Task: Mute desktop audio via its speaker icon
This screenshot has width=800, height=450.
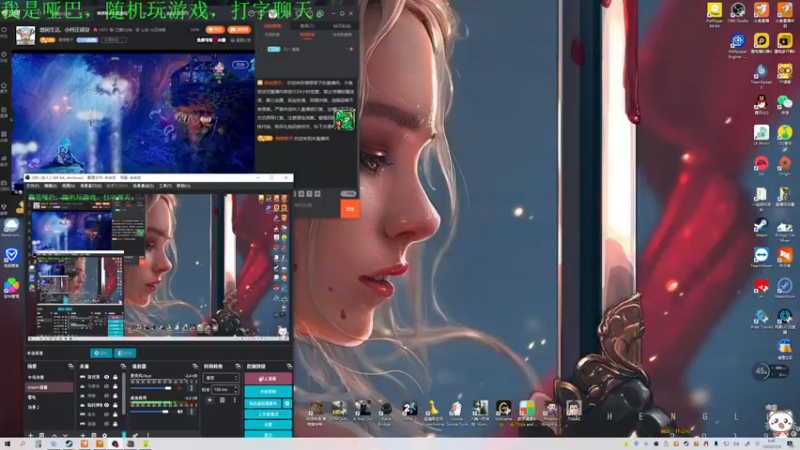Action: [180, 412]
